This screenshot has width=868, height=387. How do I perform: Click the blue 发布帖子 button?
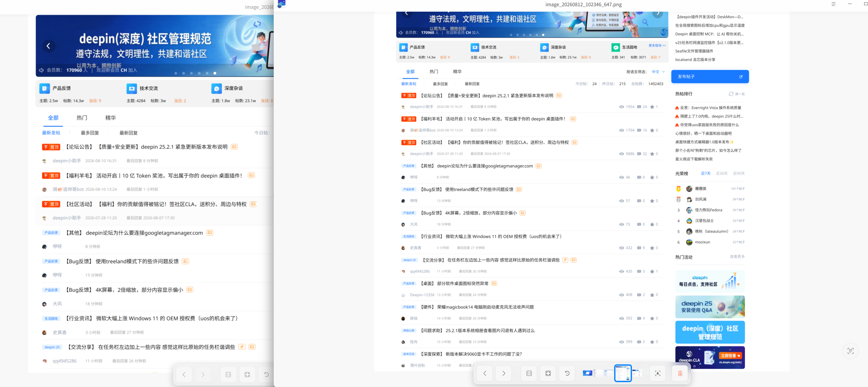710,77
